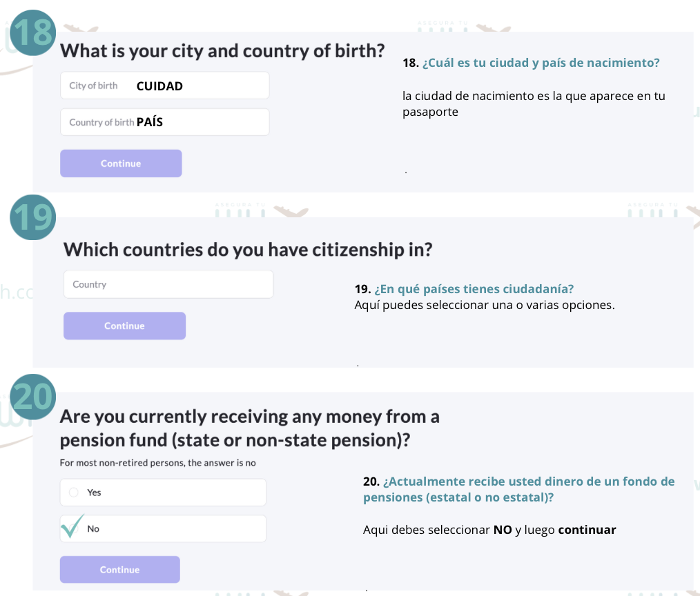Click the number 20 step badge
Screen dimensions: 700x596
click(32, 398)
